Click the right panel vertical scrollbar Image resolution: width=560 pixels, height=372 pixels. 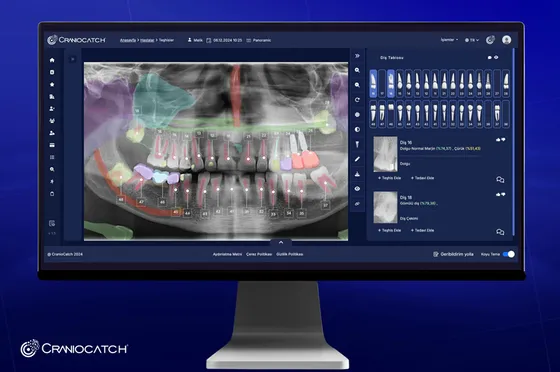pyautogui.click(x=514, y=143)
